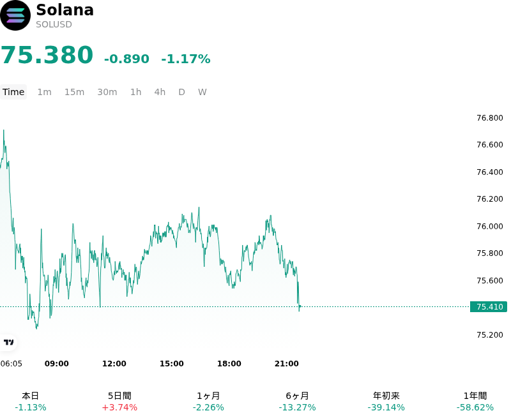This screenshot has height=420, width=511.
Task: Select the W weekly interval
Action: coord(202,92)
